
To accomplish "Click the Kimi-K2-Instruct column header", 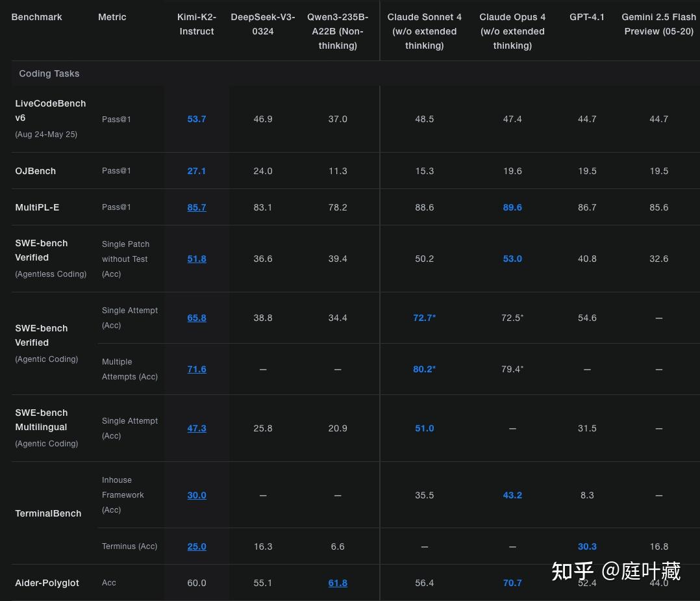I will 196,24.
